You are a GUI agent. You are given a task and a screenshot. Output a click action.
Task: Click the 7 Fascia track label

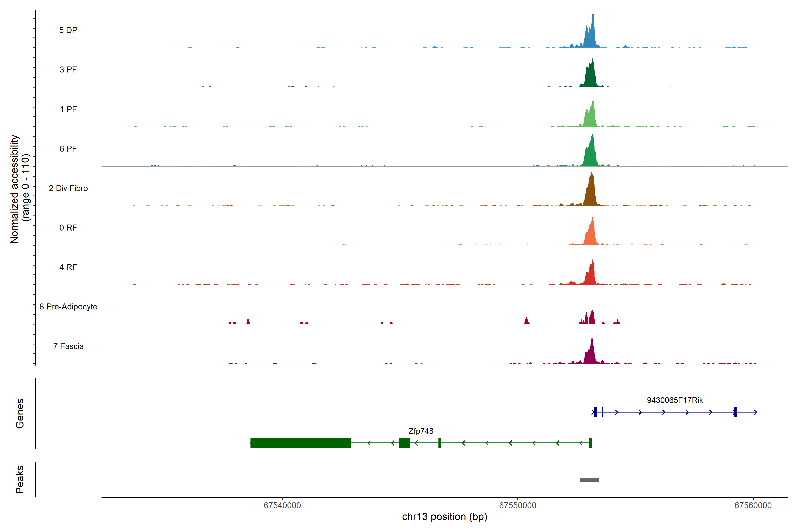point(68,346)
